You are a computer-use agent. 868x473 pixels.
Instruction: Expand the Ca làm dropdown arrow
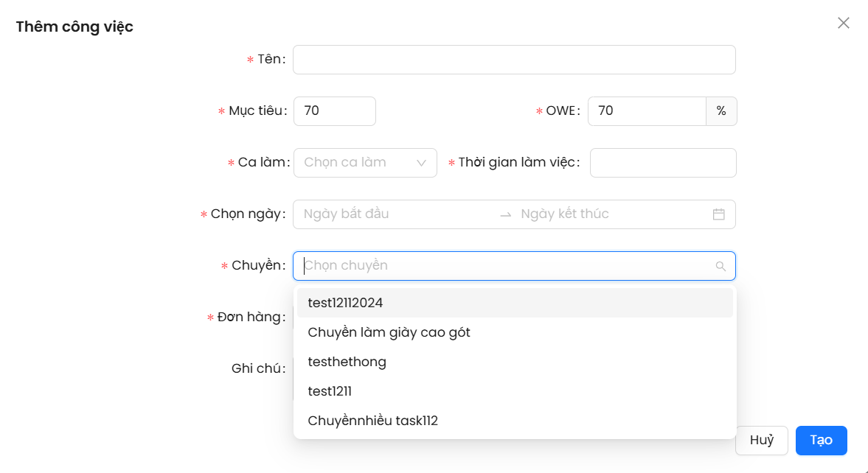coord(422,163)
